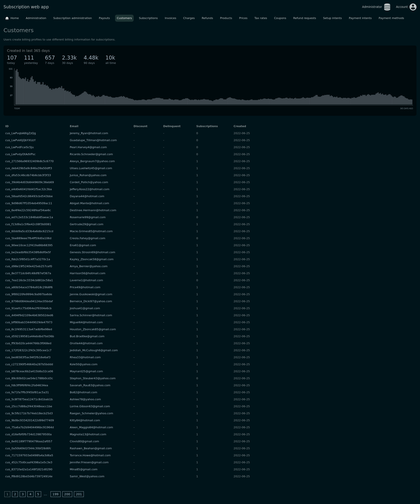Go to Refund requests menu item
This screenshot has height=504, width=420.
click(304, 18)
